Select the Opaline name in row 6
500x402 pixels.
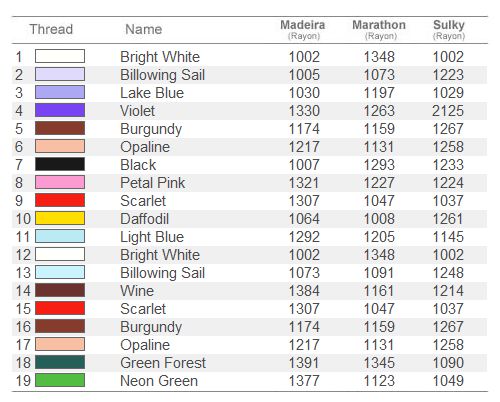[x=145, y=147]
